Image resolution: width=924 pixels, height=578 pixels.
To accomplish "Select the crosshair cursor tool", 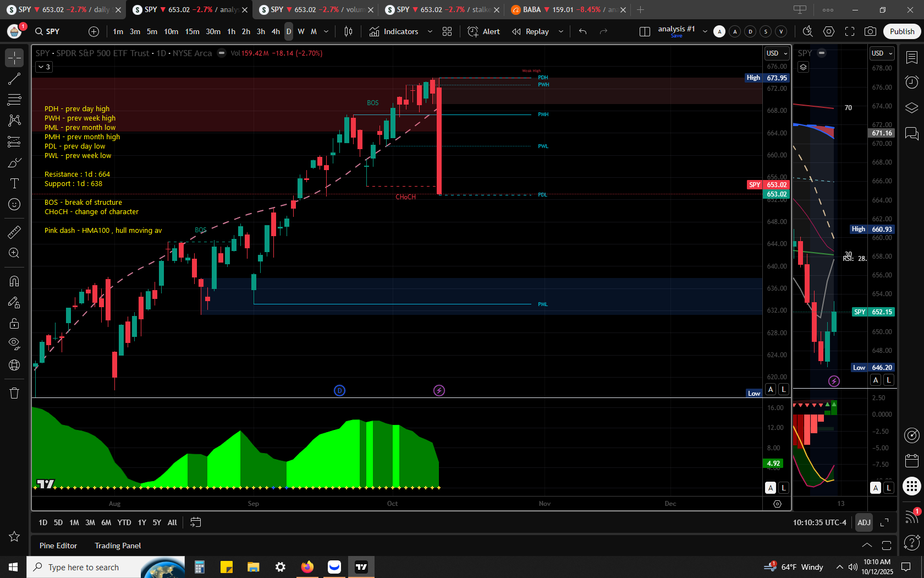I will [x=14, y=57].
